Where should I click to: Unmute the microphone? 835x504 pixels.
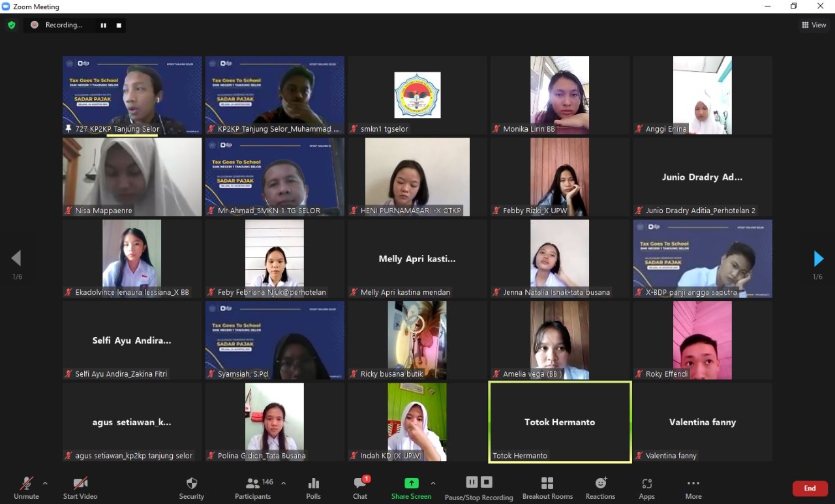26,488
